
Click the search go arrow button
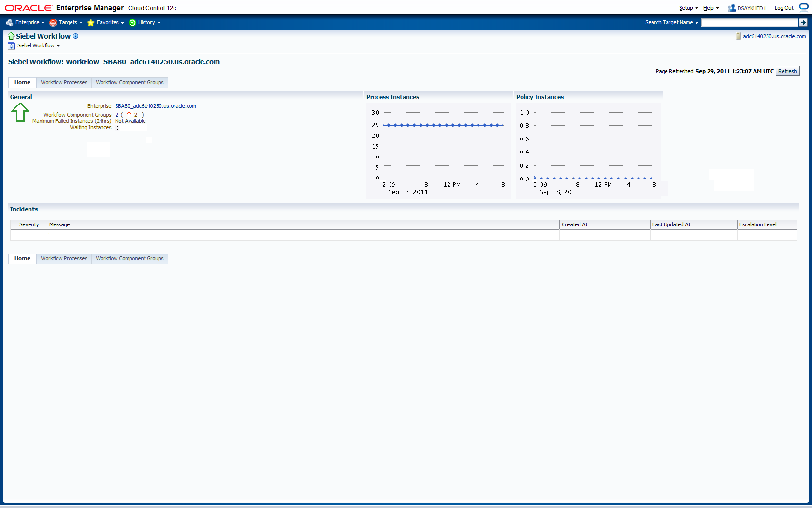point(803,22)
